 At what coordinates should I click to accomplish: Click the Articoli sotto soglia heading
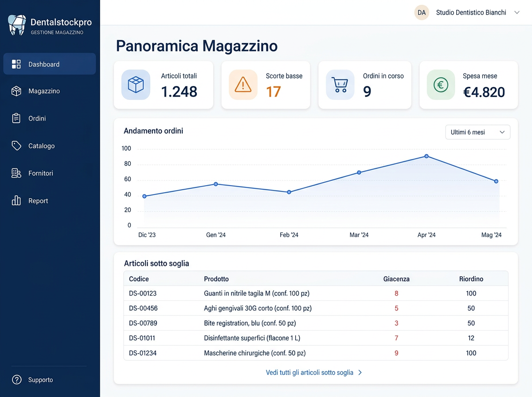click(156, 263)
